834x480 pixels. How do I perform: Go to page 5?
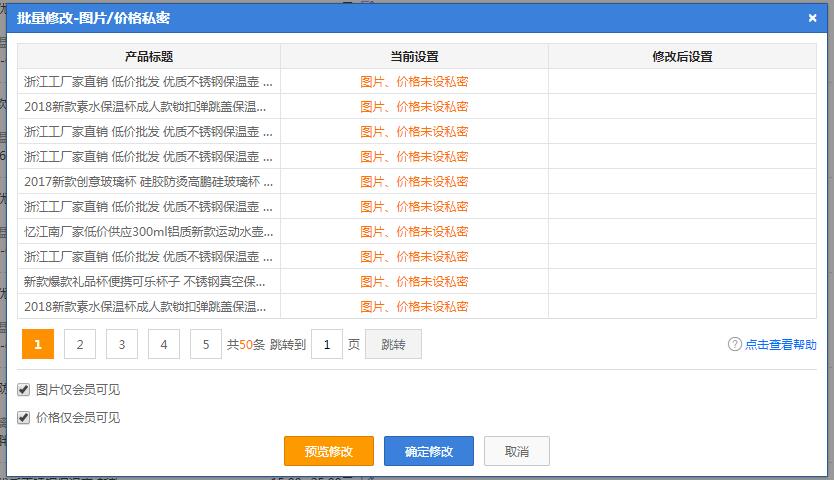(206, 344)
